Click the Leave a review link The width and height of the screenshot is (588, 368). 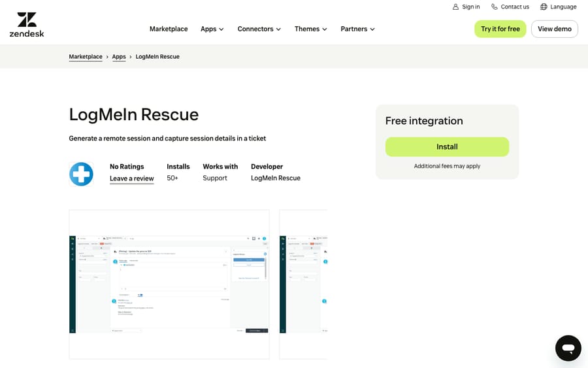tap(131, 178)
